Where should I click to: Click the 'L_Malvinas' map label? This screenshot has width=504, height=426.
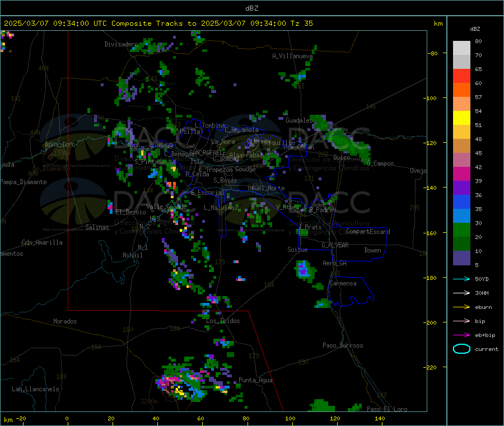[221, 208]
